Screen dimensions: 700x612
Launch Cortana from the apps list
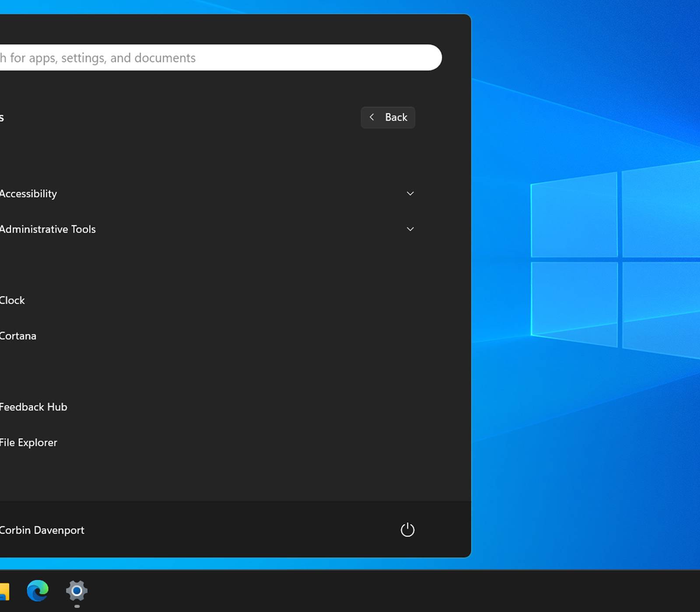(x=18, y=336)
